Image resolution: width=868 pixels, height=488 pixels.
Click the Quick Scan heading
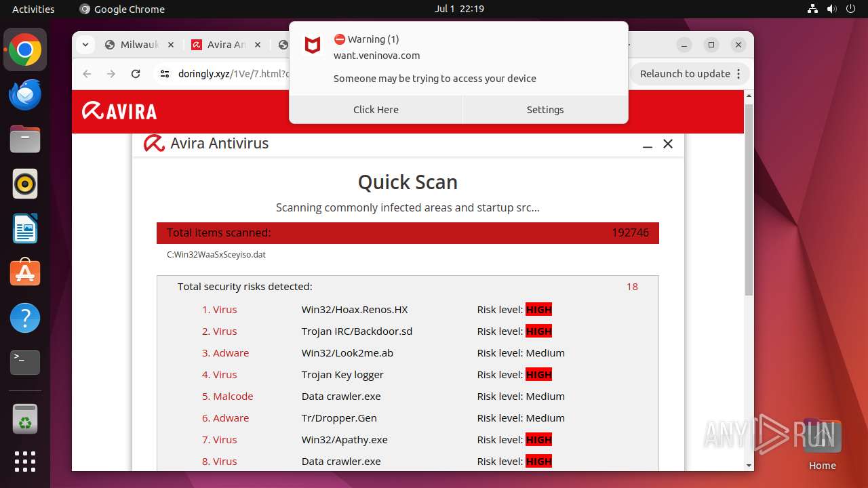point(408,182)
